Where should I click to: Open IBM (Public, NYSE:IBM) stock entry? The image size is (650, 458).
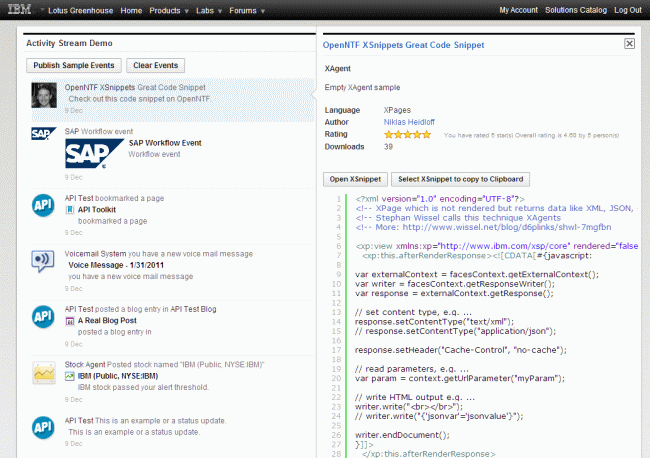point(118,376)
